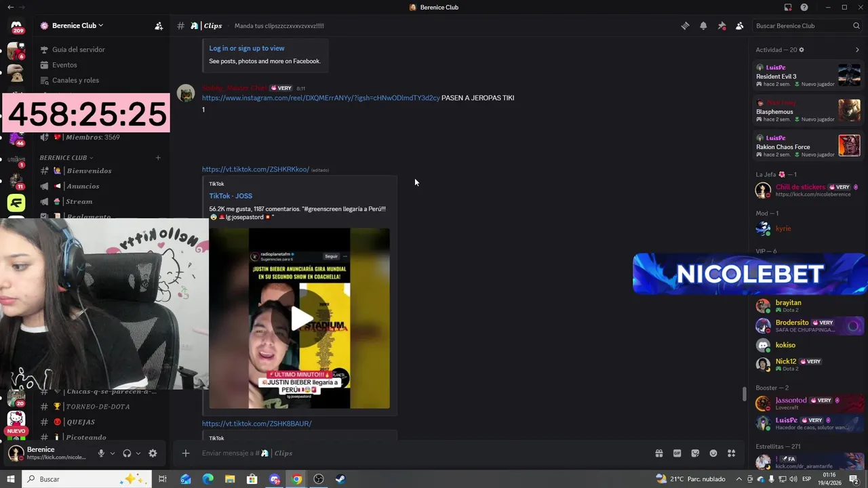Open vt.tiktok.com/ZSHKRKkoo link
The image size is (868, 488).
coord(256,169)
